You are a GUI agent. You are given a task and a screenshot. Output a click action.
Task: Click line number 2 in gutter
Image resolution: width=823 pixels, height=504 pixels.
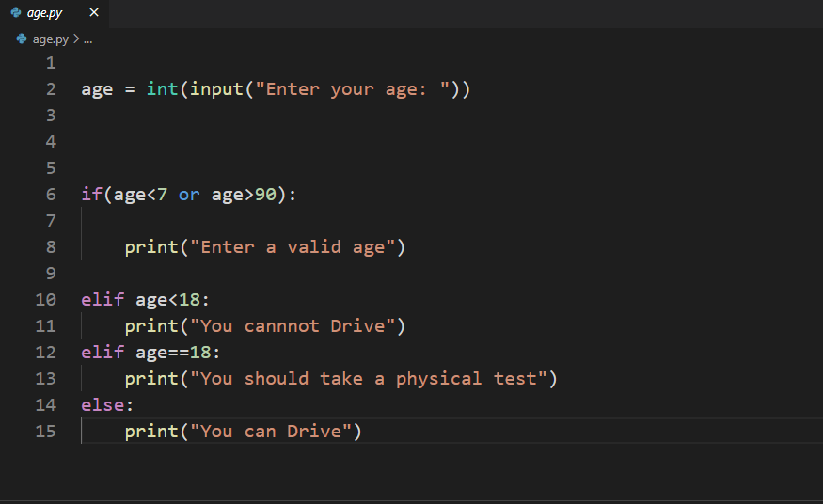[x=51, y=89]
